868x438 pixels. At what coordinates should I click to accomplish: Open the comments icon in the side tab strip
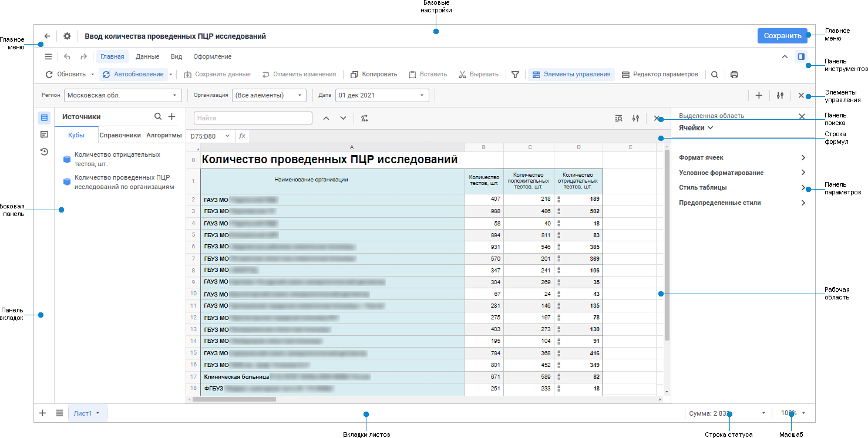[x=44, y=134]
